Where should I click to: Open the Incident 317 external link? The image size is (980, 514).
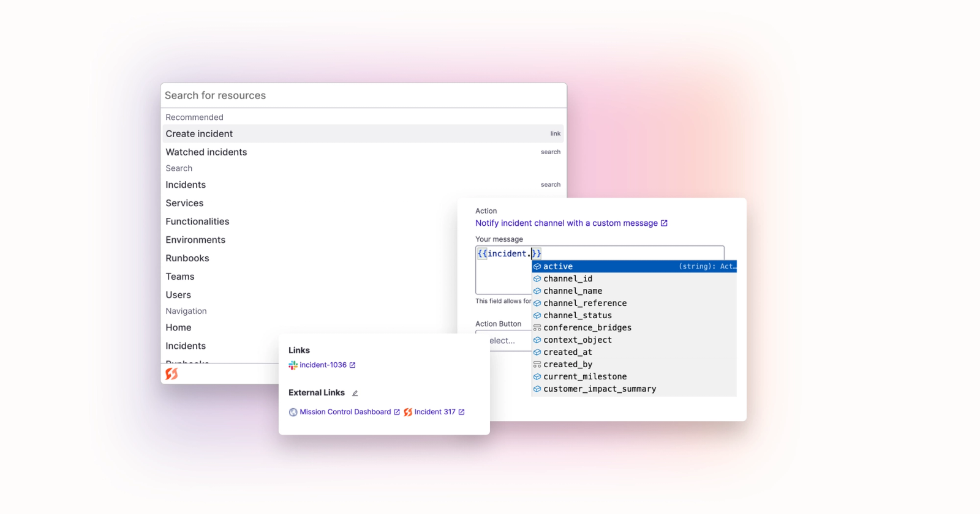435,412
